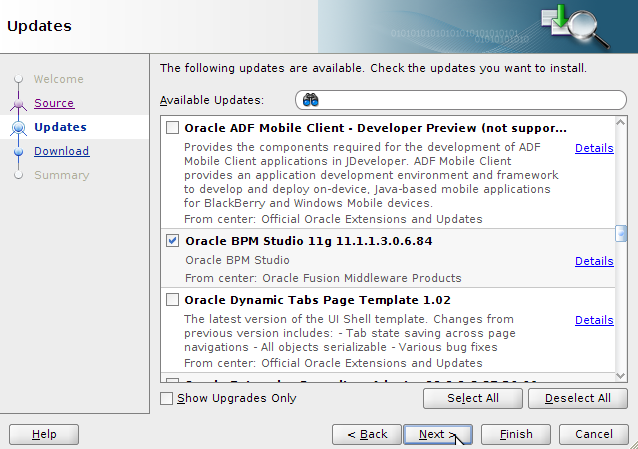
Task: Click the Deselect All button
Action: click(578, 398)
